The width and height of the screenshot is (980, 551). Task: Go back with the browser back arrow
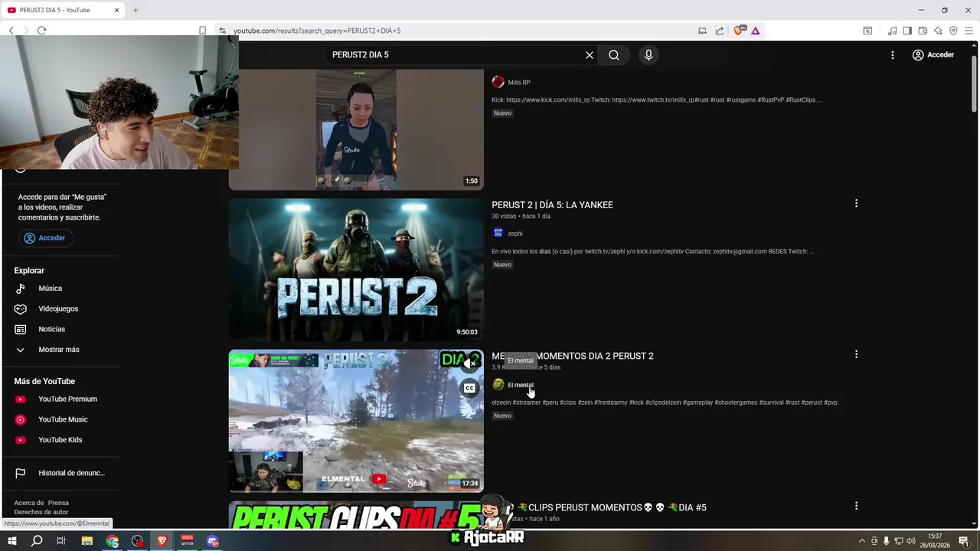[11, 31]
